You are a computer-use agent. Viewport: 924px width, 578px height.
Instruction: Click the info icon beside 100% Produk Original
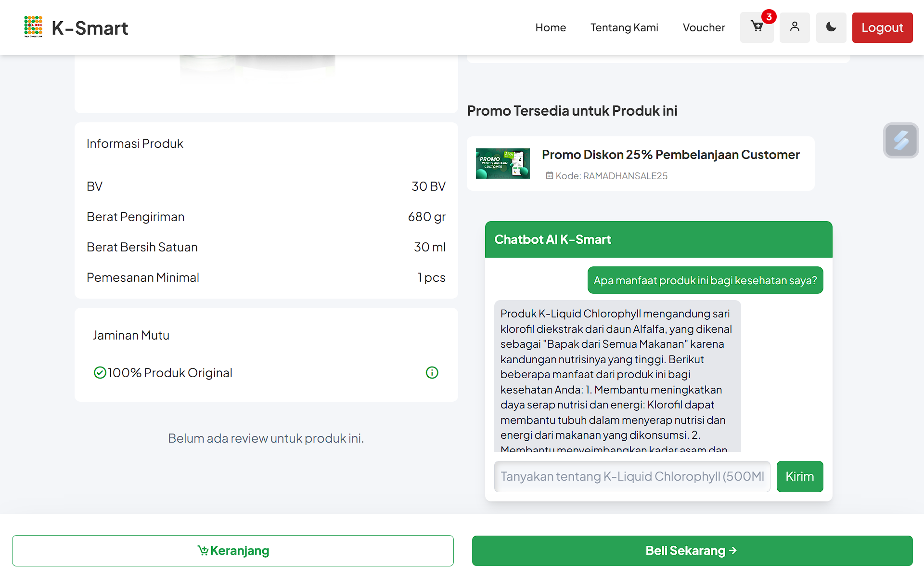point(432,373)
